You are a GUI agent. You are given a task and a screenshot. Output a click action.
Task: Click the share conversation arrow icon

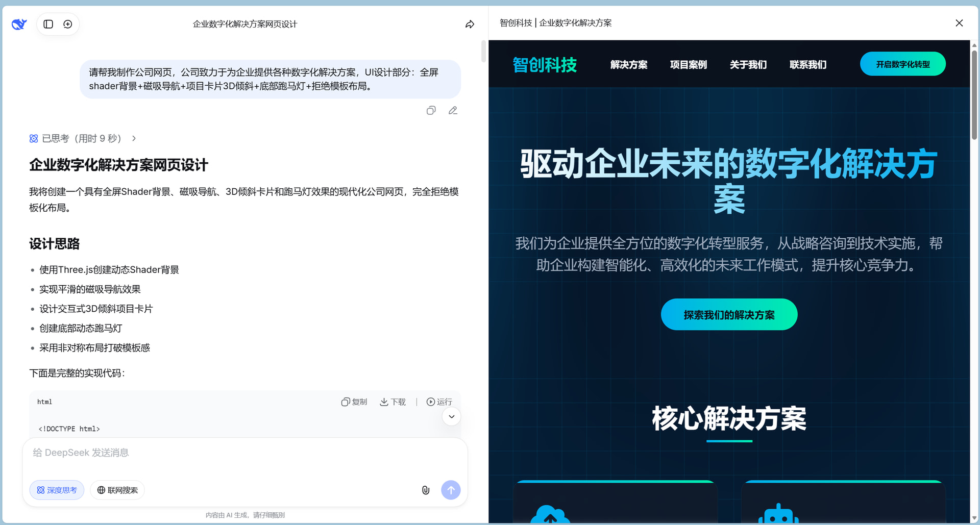click(x=470, y=24)
